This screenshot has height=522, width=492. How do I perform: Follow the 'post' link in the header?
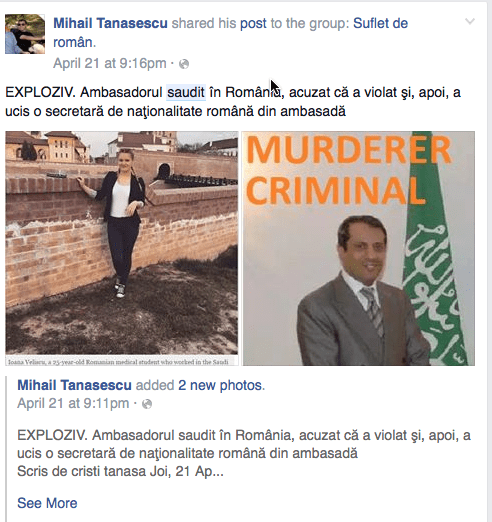point(253,24)
